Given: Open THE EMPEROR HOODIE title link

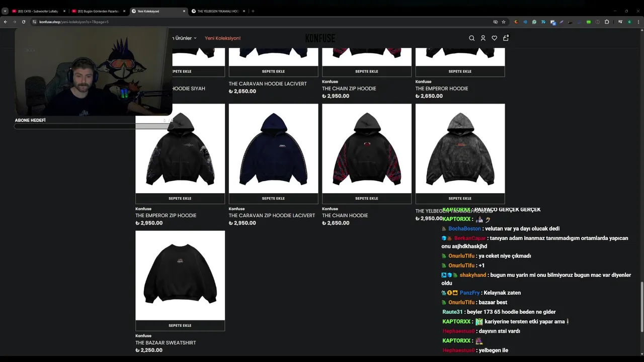Looking at the screenshot, I should (442, 88).
